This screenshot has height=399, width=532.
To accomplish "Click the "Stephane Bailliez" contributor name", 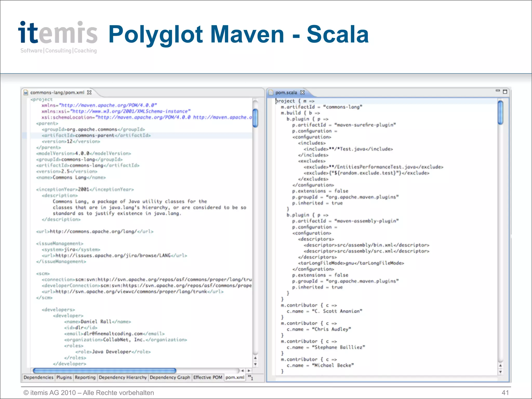I will 326,347.
